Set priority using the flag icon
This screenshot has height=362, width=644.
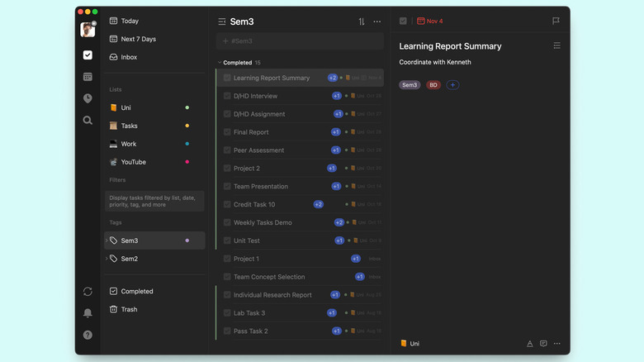[x=556, y=21]
